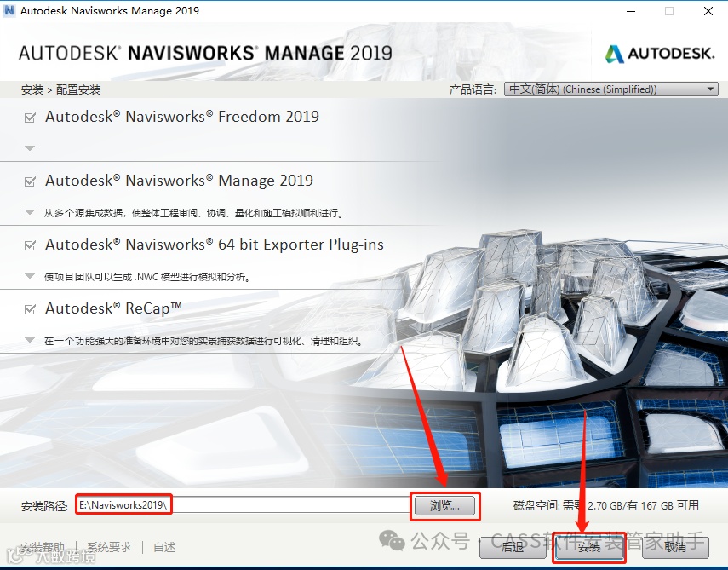Click the 安装 > 配置安装 breadcrumb text
The width and height of the screenshot is (728, 570).
pos(60,89)
